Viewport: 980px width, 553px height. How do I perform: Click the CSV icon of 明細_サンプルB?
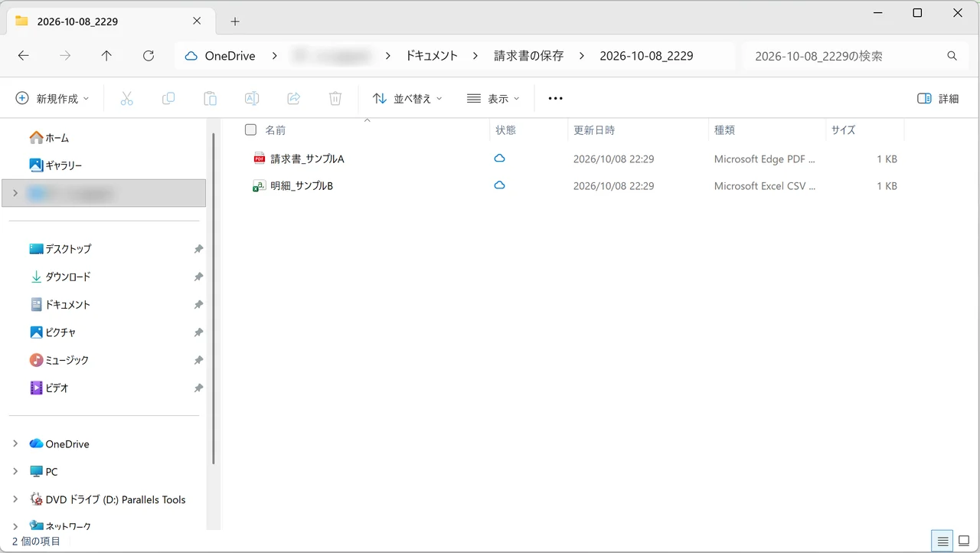pos(260,185)
